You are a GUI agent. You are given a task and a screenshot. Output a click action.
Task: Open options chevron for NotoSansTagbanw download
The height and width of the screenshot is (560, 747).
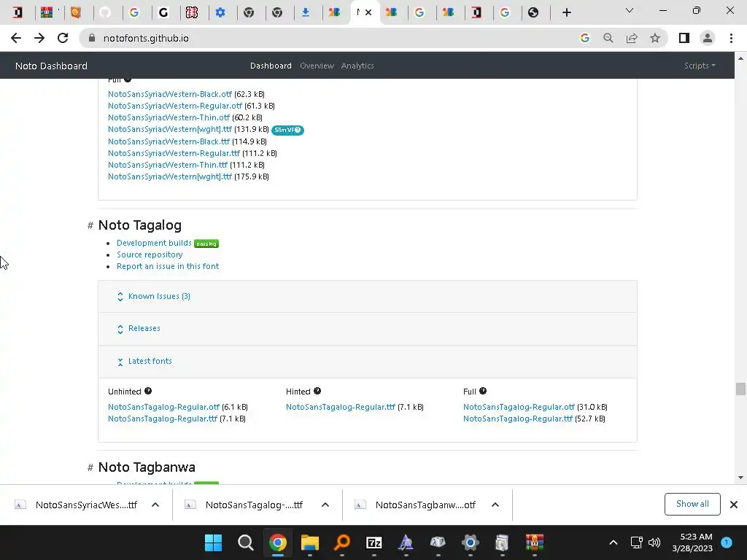tap(495, 505)
